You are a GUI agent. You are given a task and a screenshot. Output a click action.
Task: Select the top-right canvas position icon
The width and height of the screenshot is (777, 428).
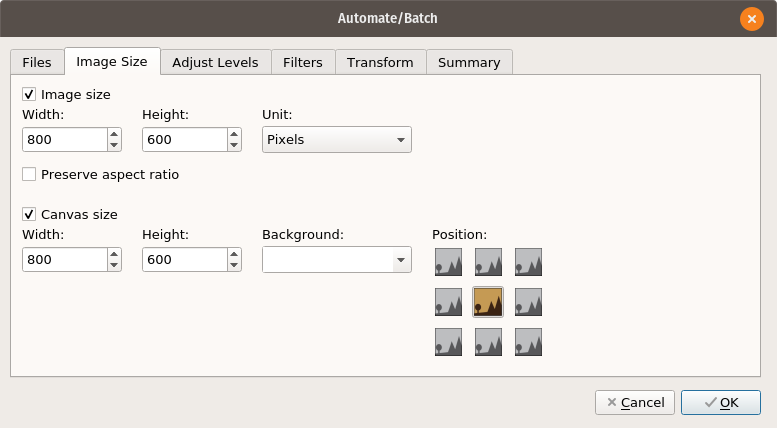528,262
